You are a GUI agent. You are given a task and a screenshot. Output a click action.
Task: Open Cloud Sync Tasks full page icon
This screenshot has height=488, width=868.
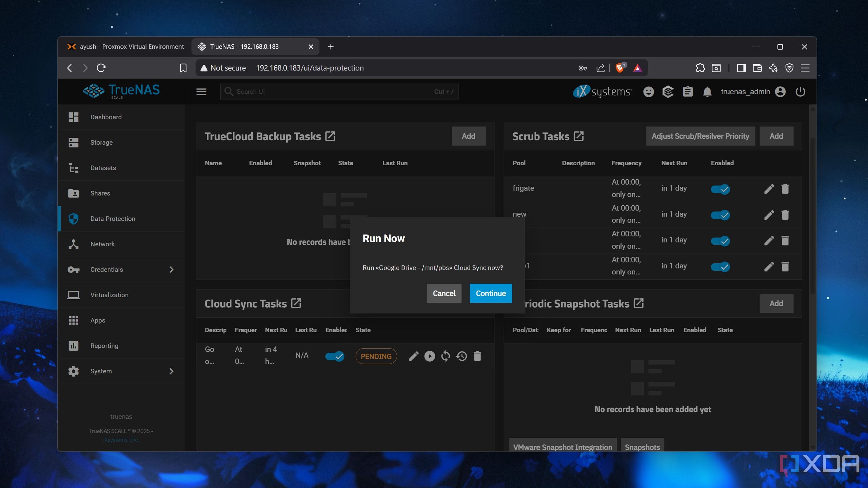tap(296, 303)
